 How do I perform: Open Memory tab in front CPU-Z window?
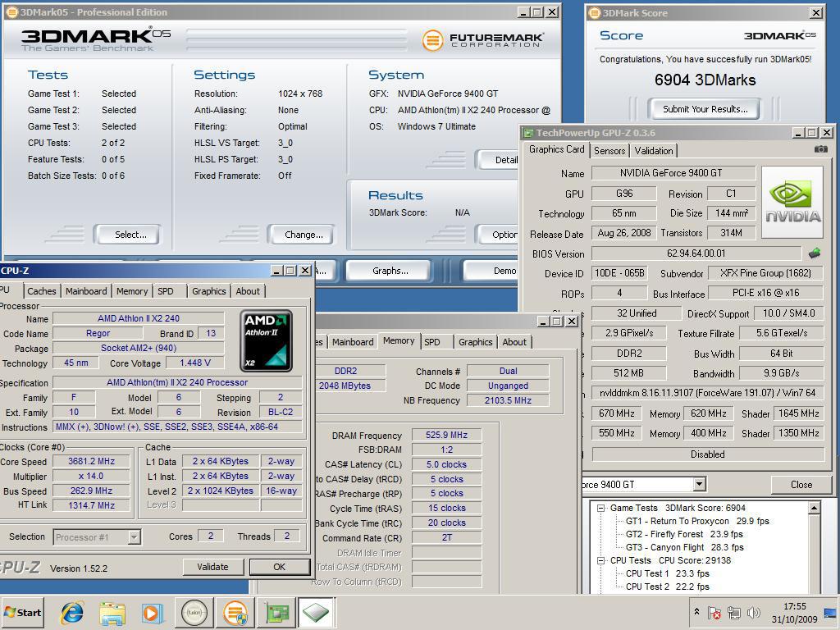(x=132, y=291)
